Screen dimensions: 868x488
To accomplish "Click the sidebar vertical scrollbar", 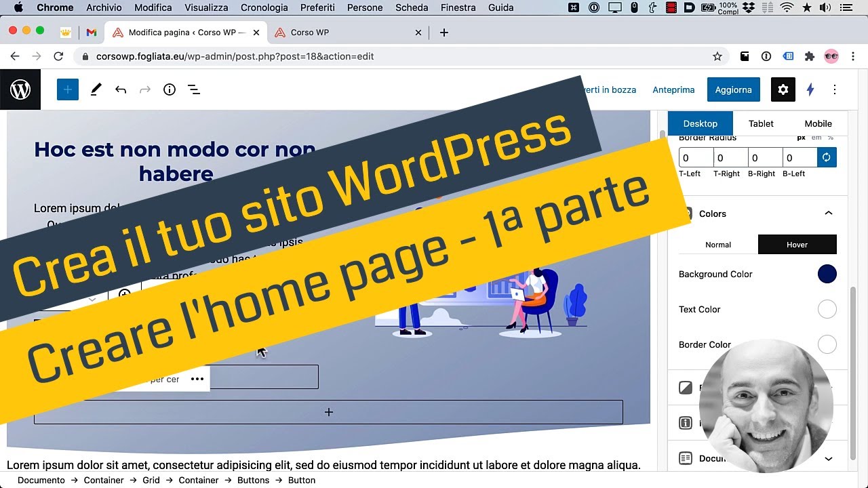I will click(853, 373).
